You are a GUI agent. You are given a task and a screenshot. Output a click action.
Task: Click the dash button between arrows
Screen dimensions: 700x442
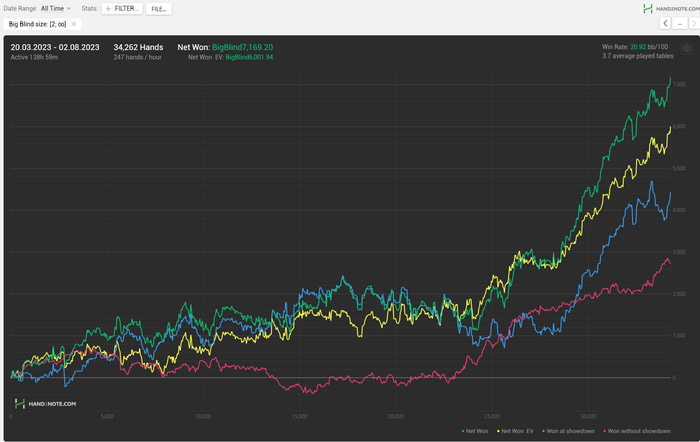pos(679,23)
